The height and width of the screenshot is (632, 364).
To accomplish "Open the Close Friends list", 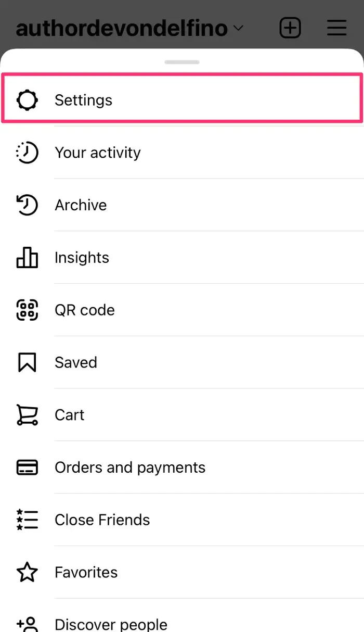I will point(102,520).
